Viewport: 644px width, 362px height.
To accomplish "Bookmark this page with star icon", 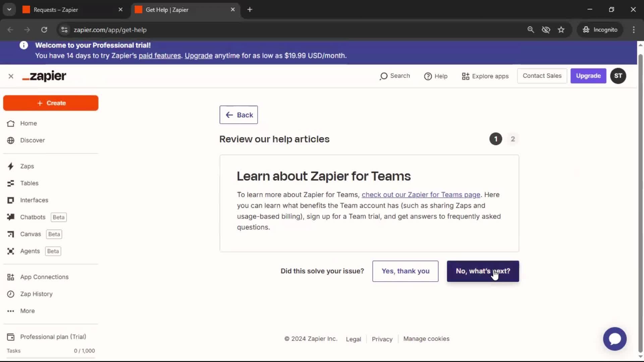I will (x=561, y=30).
